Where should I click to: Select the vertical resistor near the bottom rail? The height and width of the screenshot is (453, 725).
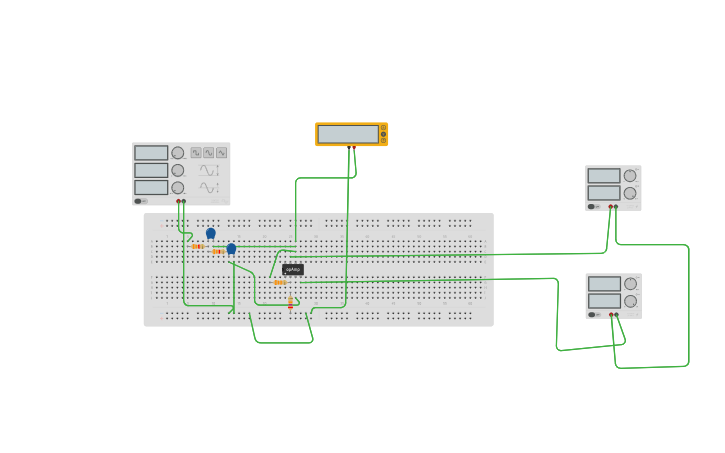290,303
